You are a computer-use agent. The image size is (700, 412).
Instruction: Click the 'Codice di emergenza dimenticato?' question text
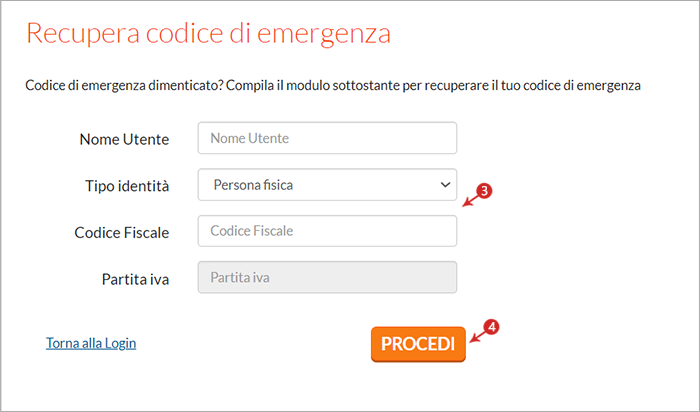124,85
